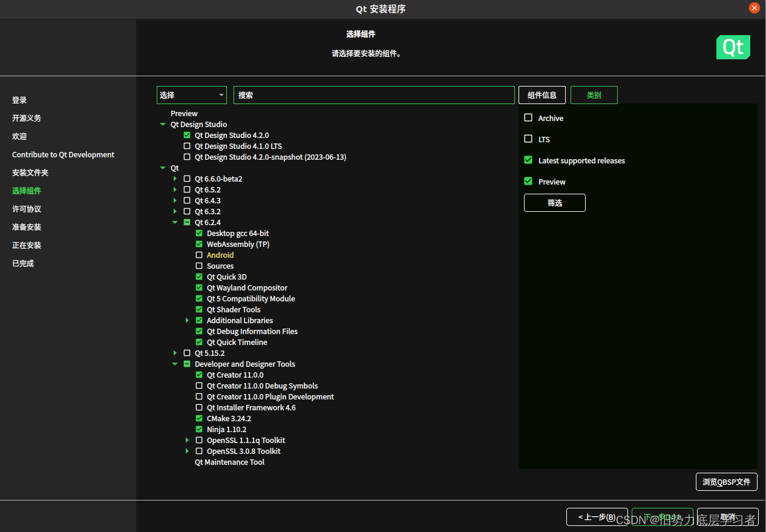Select the Qt Maintenance Tool row
766x532 pixels.
229,462
